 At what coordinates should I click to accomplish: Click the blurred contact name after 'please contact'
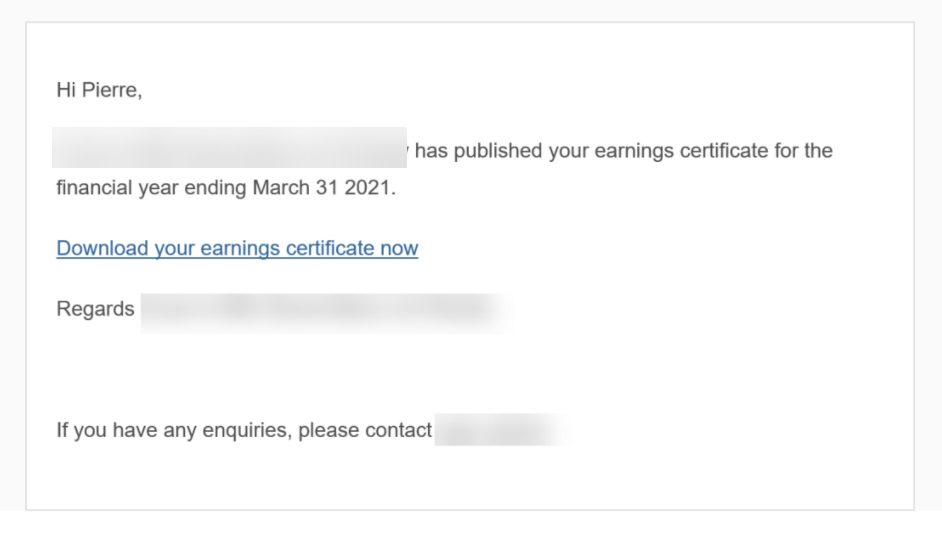[502, 430]
